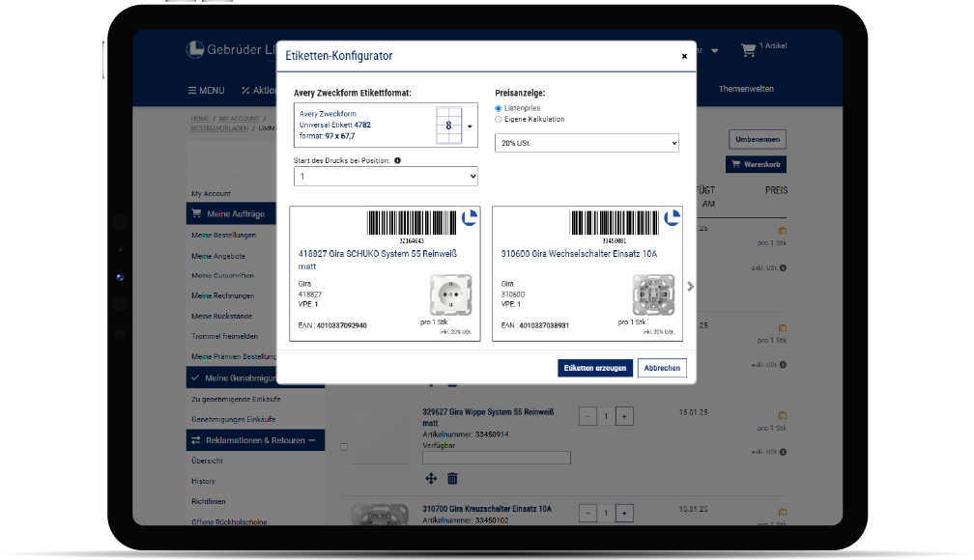
Task: Open the Avery Zweckform label format dropdown
Action: click(x=470, y=126)
